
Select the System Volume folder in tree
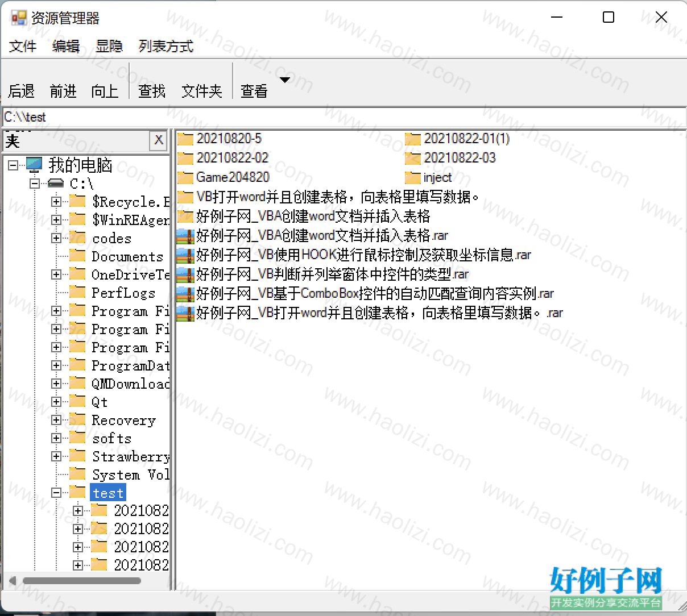130,475
